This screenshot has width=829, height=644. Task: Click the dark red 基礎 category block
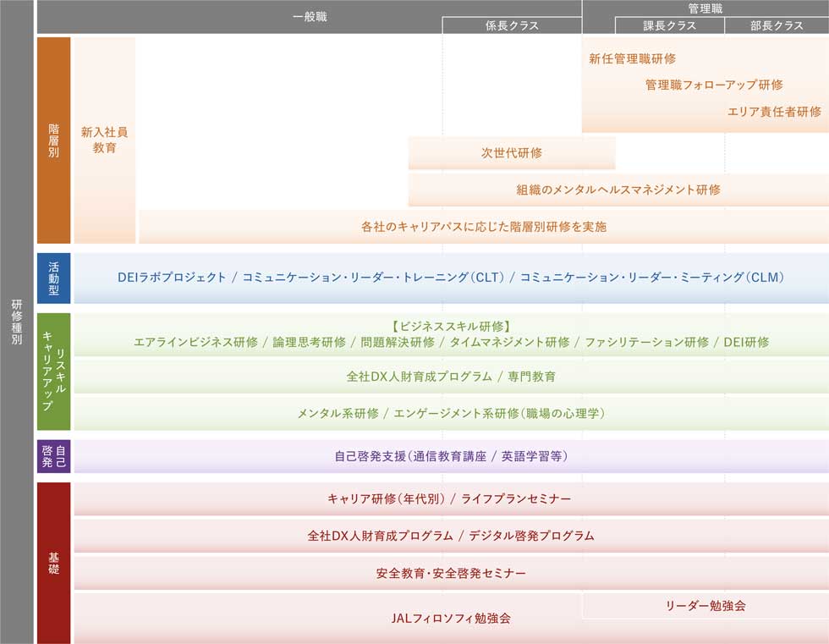click(53, 563)
